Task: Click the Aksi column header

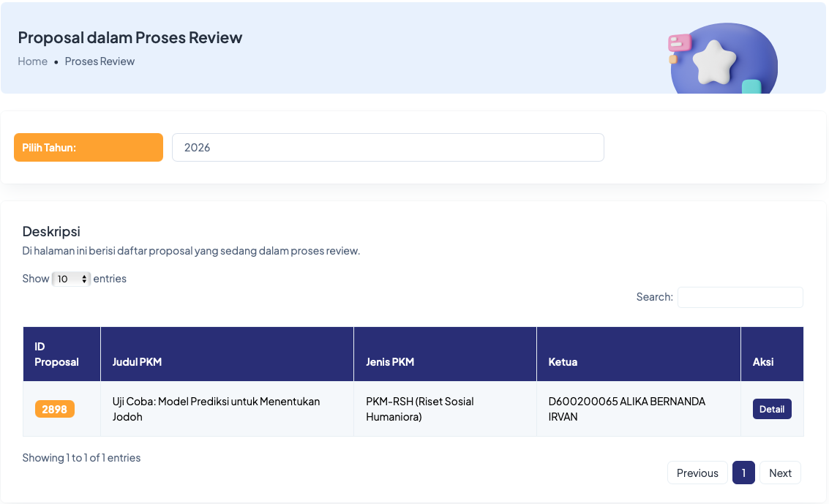Action: (x=773, y=354)
